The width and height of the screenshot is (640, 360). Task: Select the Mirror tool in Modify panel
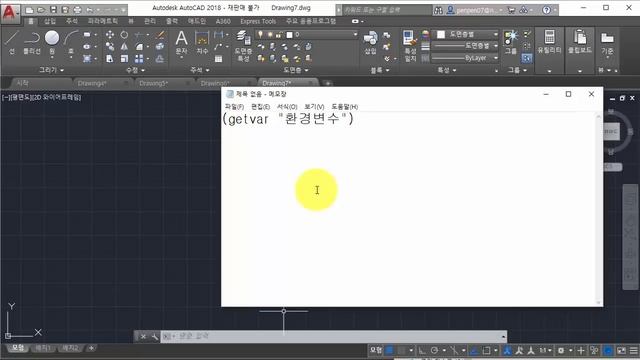click(x=124, y=47)
